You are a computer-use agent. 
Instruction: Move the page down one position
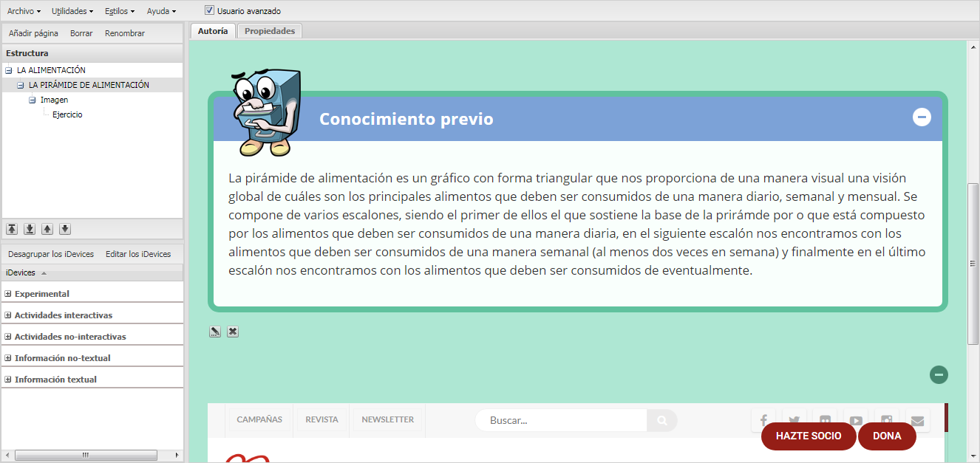point(65,229)
